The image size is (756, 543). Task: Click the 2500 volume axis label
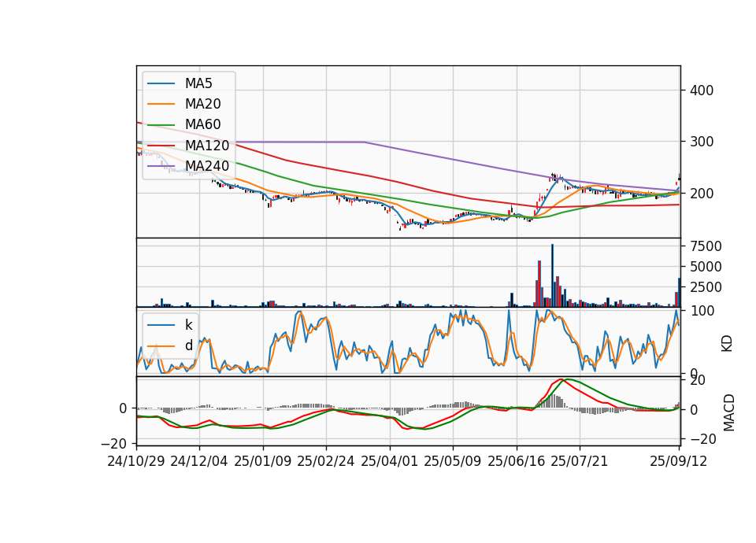click(x=706, y=287)
